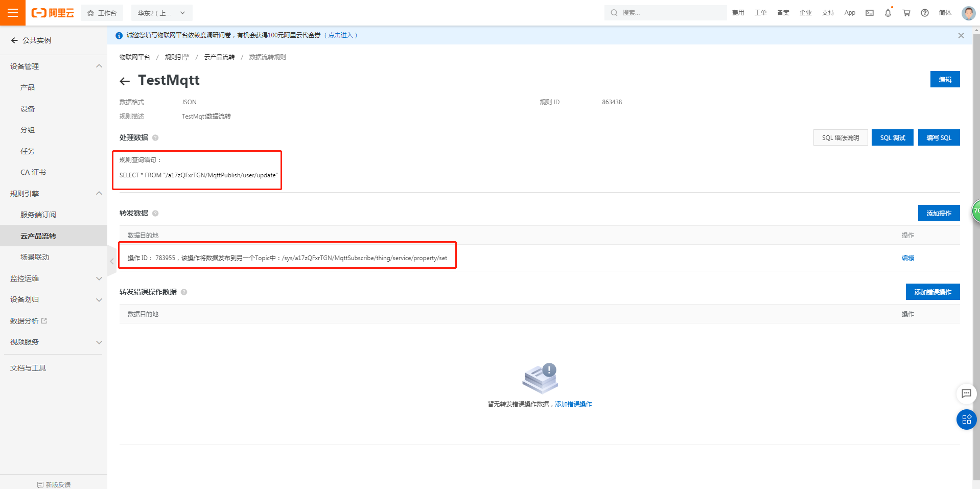980x489 pixels.
Task: Select the rule ID value 863438
Action: [x=612, y=102]
